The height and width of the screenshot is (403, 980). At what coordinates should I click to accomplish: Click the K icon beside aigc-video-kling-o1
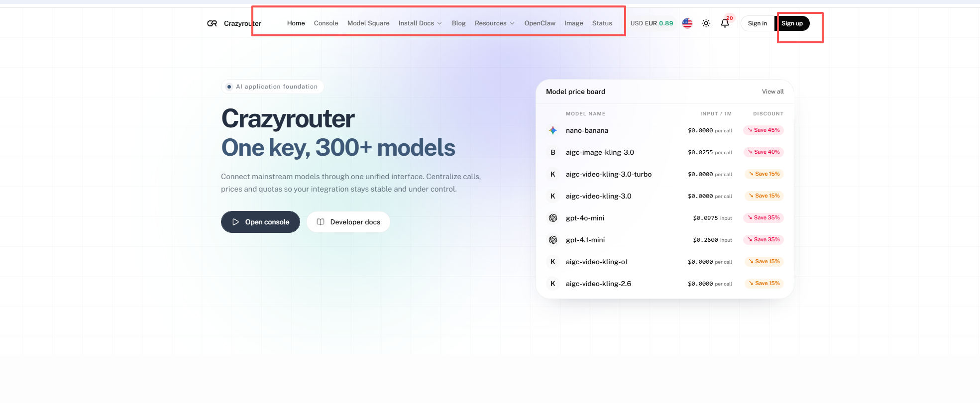[x=552, y=262]
